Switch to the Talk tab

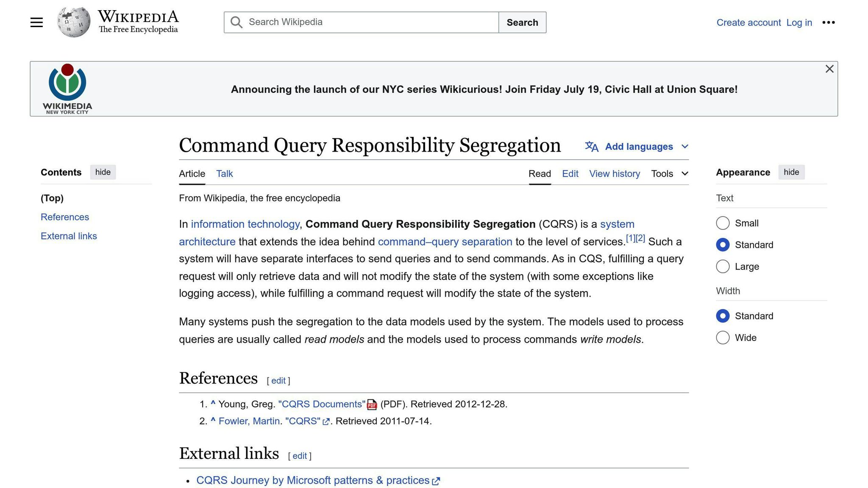point(224,174)
